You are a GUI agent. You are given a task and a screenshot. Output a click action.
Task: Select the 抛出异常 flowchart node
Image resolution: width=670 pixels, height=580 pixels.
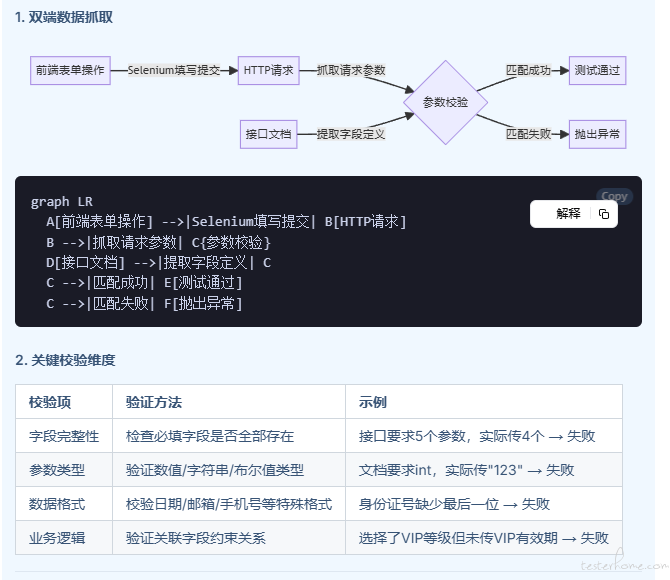pyautogui.click(x=597, y=134)
